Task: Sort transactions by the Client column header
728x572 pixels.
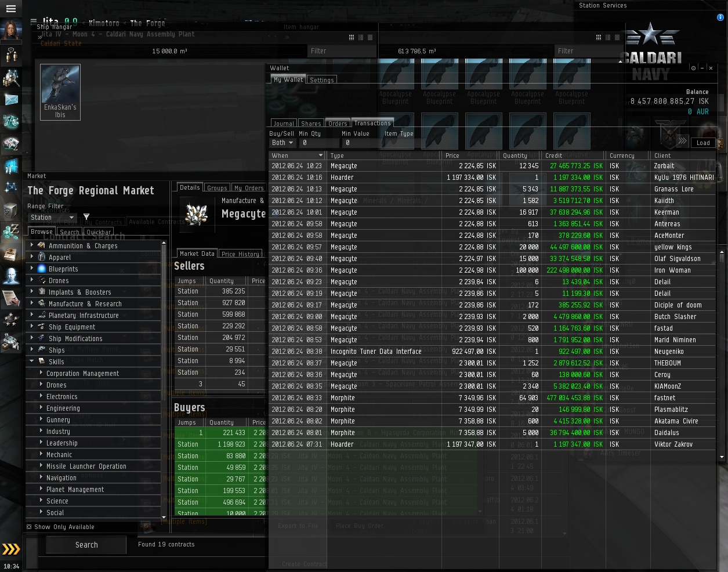Action: click(x=684, y=155)
